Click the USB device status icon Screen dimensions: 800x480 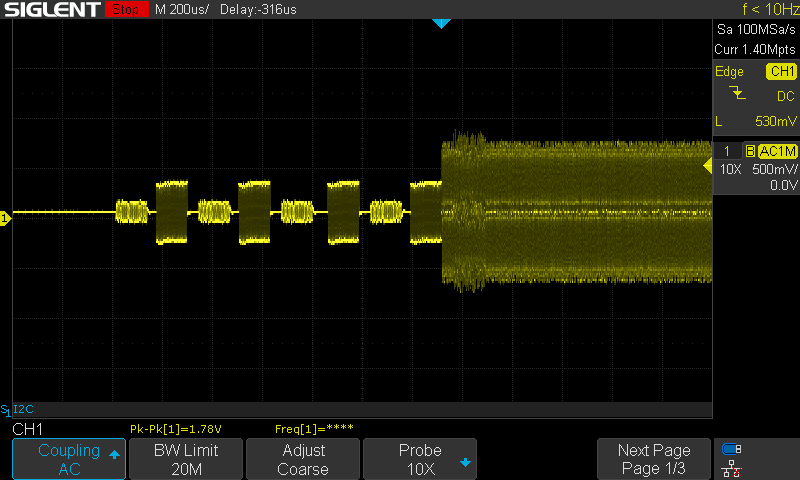(x=731, y=449)
